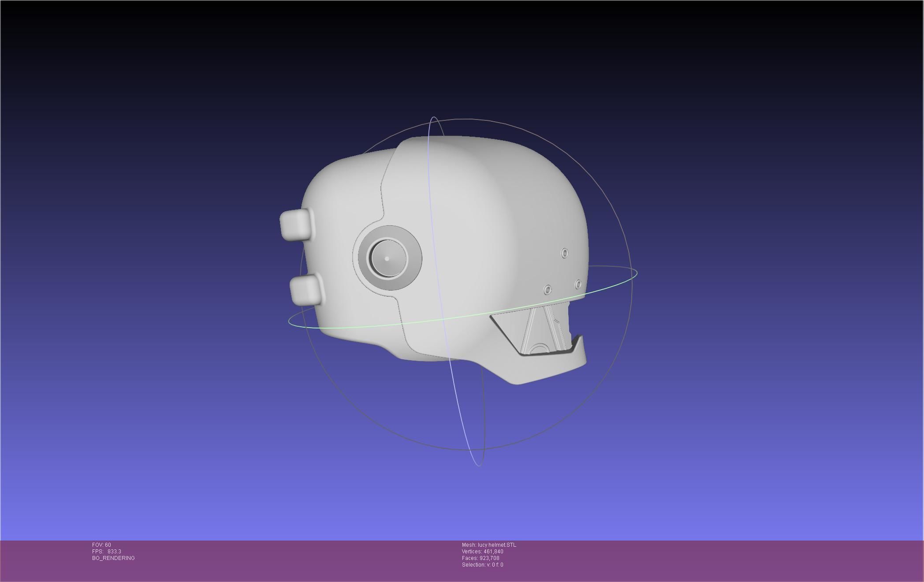Click the Mesh: lucy helmet.STL label
924x582 pixels.
pyautogui.click(x=489, y=545)
